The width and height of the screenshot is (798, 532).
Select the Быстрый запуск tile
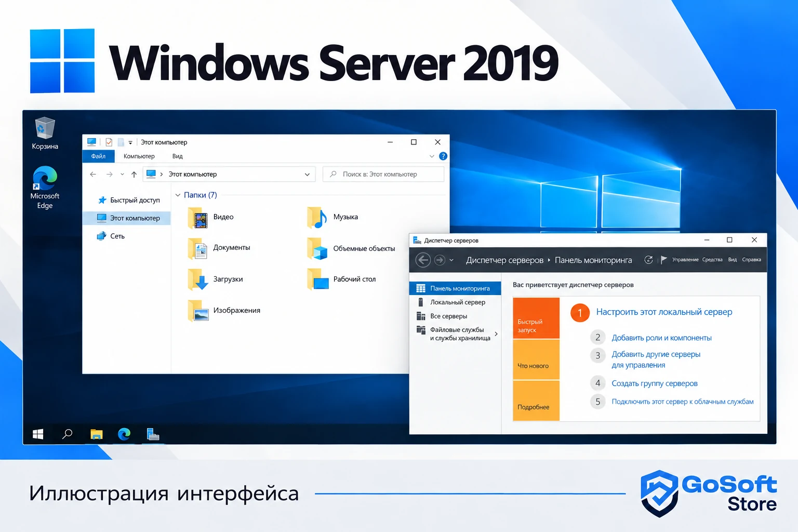(536, 318)
